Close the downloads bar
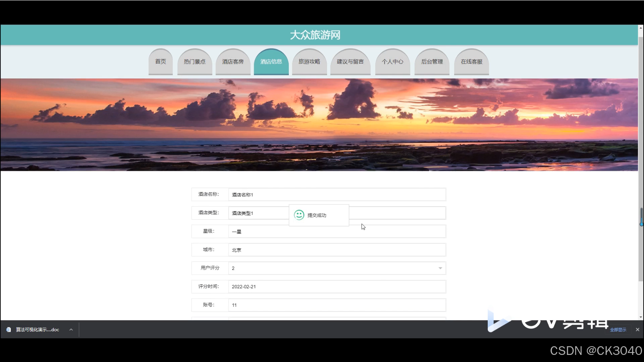 637,330
